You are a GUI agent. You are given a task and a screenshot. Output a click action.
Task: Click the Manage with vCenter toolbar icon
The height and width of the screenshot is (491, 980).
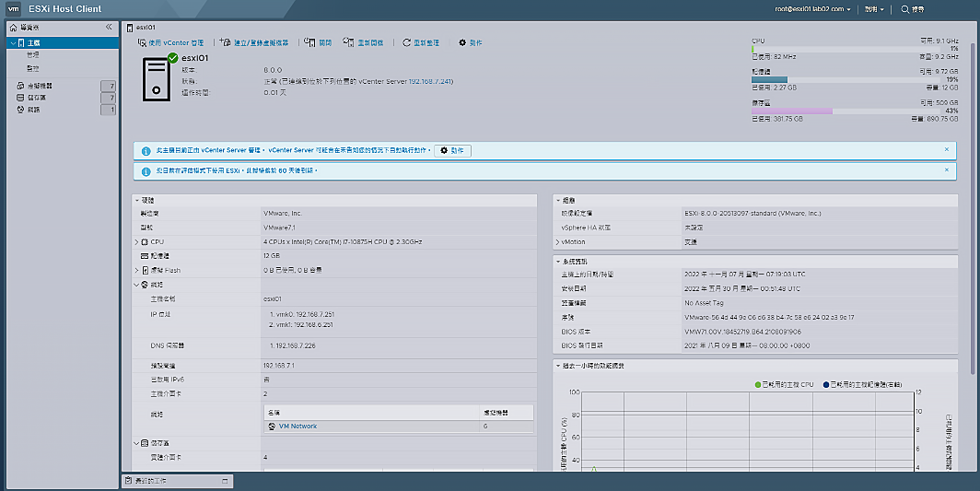point(142,42)
